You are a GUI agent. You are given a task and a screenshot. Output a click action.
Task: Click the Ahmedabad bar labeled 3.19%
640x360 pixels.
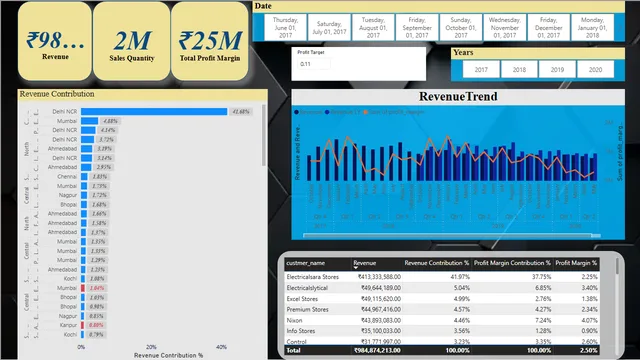87,149
